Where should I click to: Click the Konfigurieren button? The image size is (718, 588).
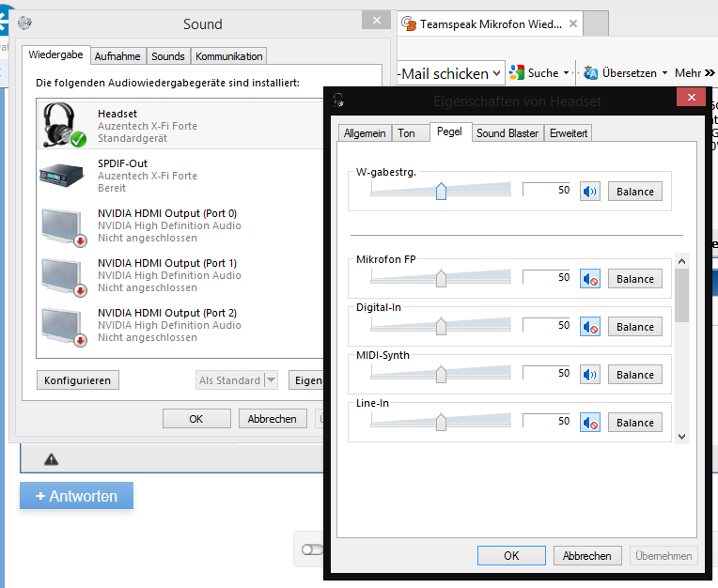click(77, 380)
